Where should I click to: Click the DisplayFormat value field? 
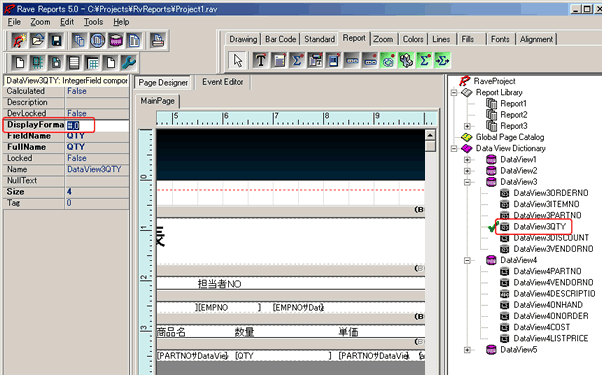pos(97,125)
